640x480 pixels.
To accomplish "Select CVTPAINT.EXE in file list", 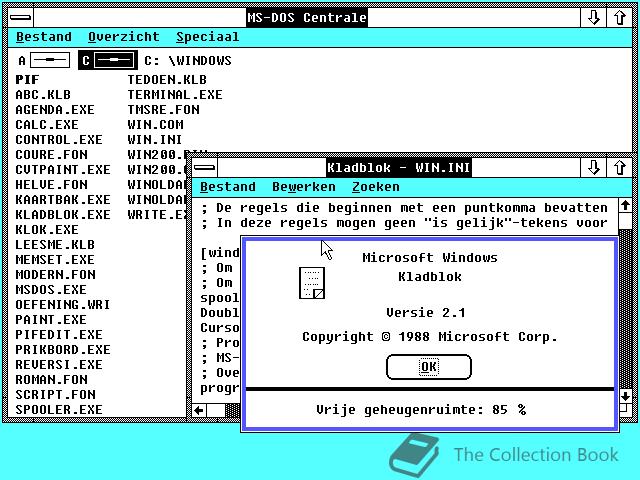I will [x=63, y=170].
